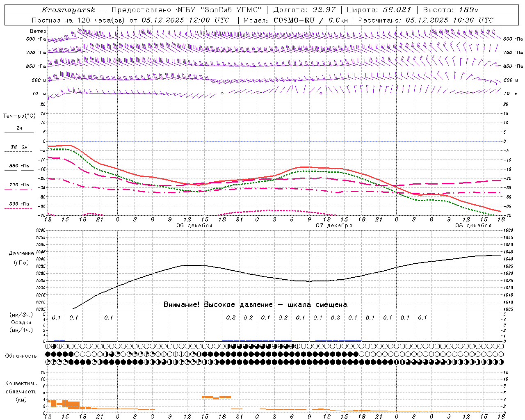Click the "Рассчитано: 05.12.2025 16:36 UTC" timestamp

[426, 20]
